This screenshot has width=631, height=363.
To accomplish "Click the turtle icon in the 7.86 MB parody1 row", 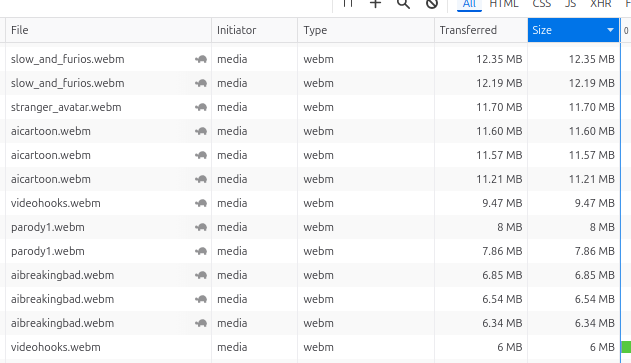I will coord(201,252).
